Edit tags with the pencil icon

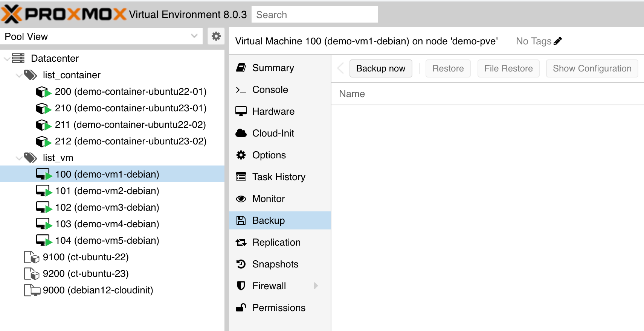558,41
